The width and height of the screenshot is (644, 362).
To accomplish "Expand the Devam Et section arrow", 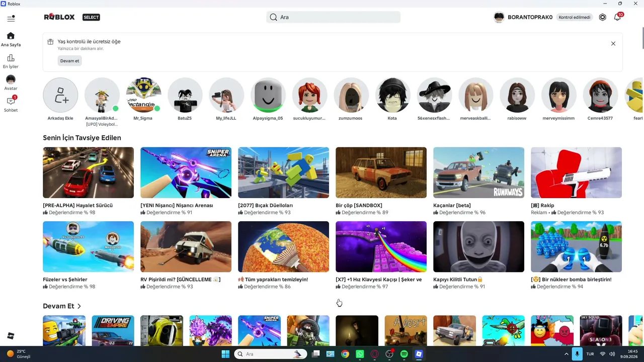I will 79,306.
